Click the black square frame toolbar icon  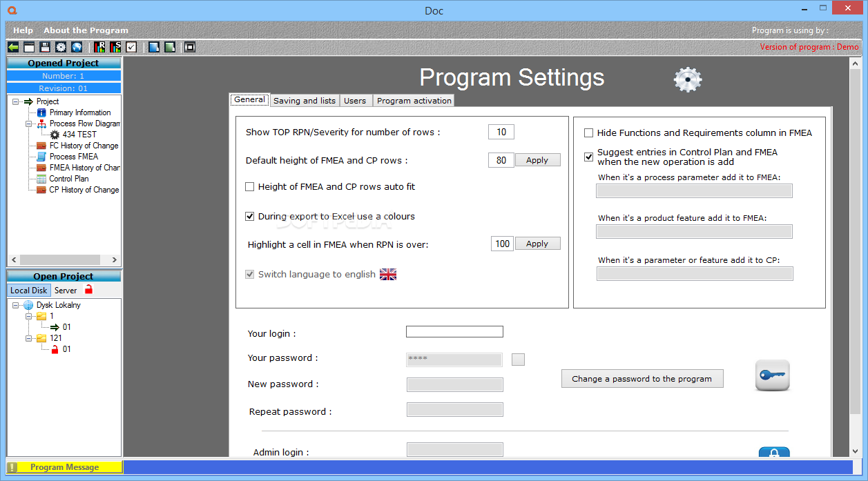[190, 47]
